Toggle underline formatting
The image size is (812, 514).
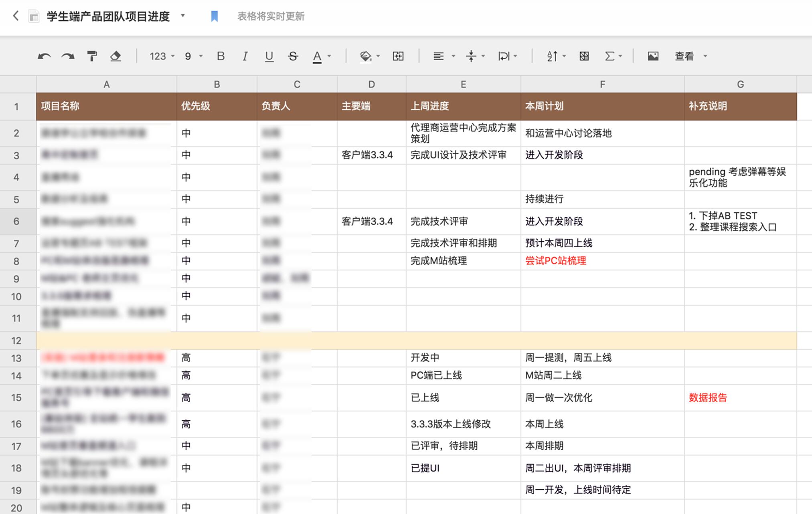[269, 56]
